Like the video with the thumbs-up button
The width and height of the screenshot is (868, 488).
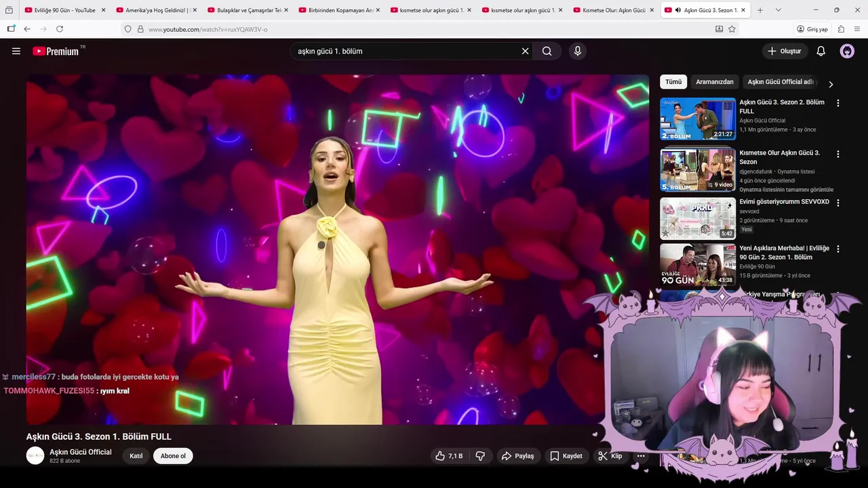(x=448, y=456)
